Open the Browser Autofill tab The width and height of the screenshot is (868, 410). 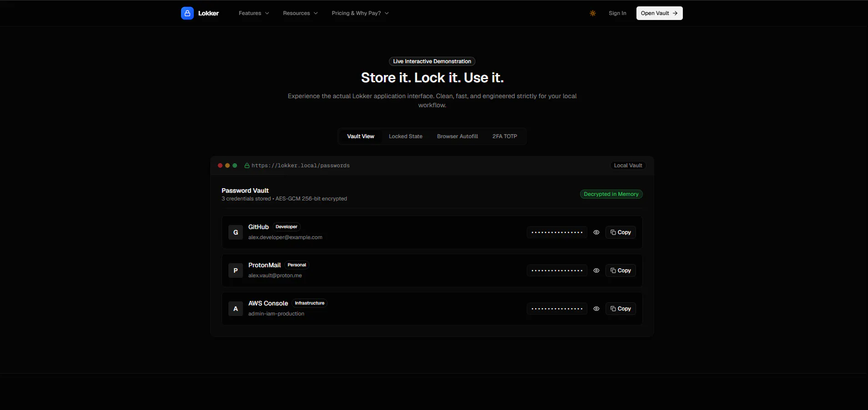(458, 136)
